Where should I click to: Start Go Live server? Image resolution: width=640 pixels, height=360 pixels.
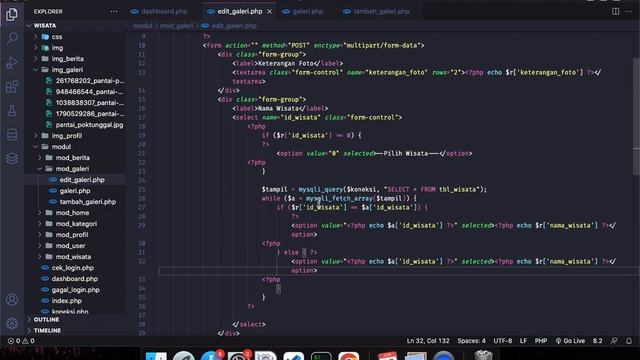click(x=570, y=341)
